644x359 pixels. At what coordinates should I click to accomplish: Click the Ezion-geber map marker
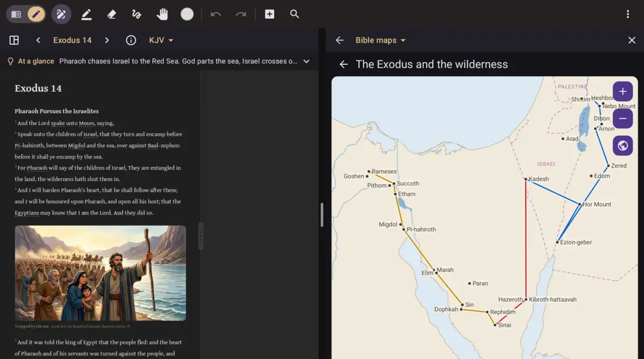click(x=557, y=242)
